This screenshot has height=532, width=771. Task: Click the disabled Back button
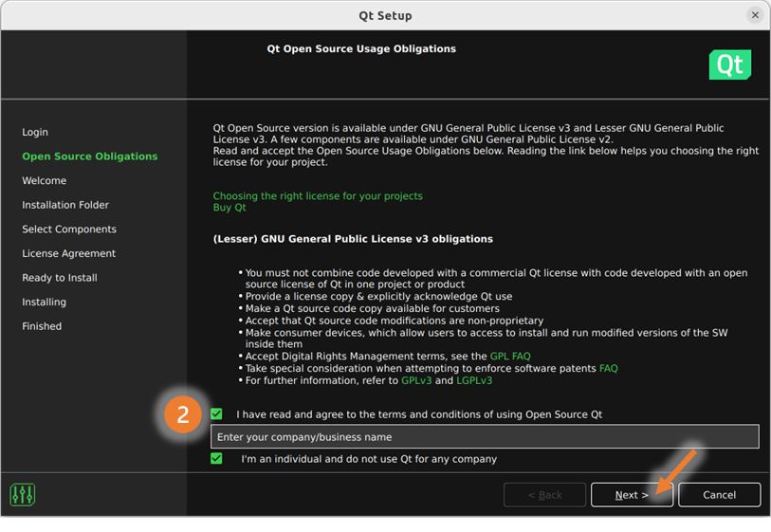tap(544, 495)
